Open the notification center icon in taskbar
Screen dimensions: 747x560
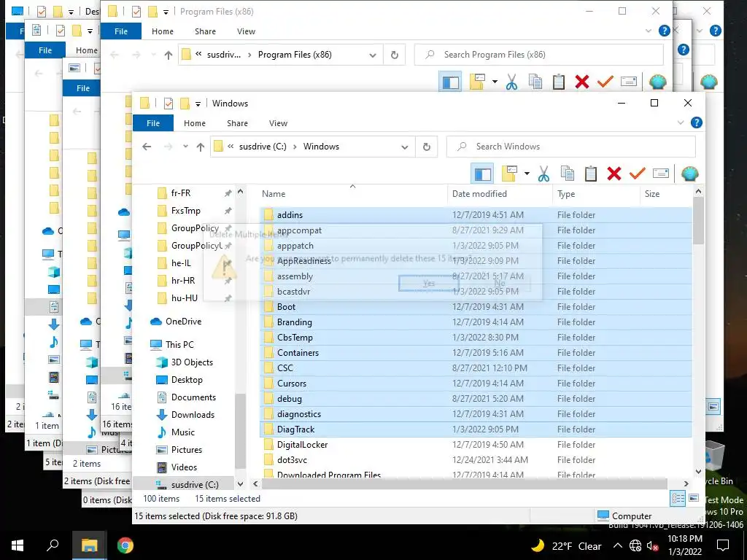[723, 545]
